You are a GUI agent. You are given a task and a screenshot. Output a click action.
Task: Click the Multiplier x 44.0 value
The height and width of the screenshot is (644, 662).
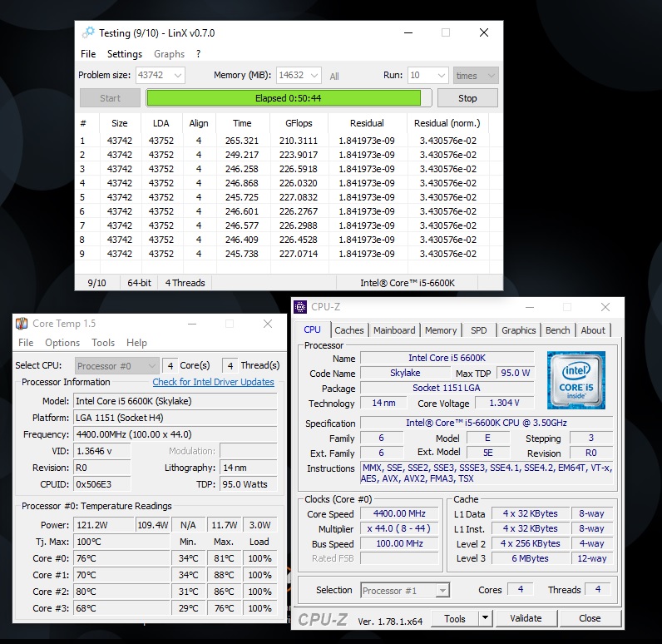(x=399, y=528)
